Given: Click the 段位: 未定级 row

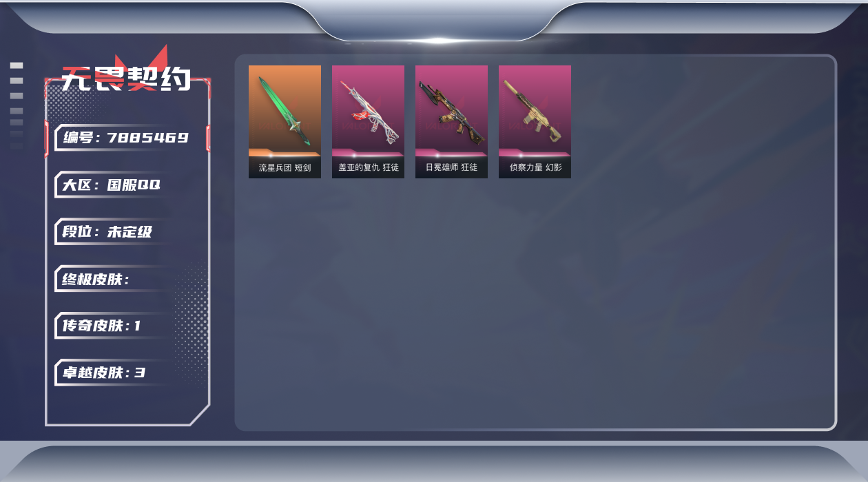Looking at the screenshot, I should [x=114, y=231].
